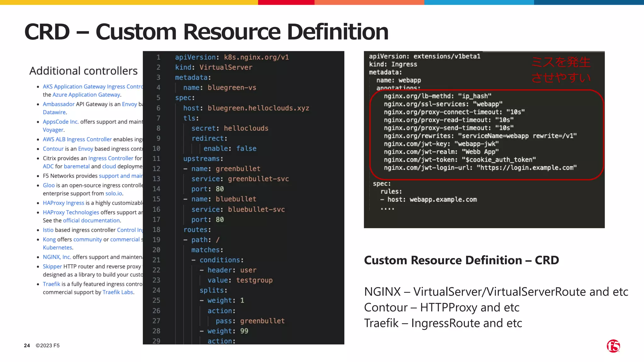The width and height of the screenshot is (644, 362).
Task: Click the slide number 24
Action: 27,345
